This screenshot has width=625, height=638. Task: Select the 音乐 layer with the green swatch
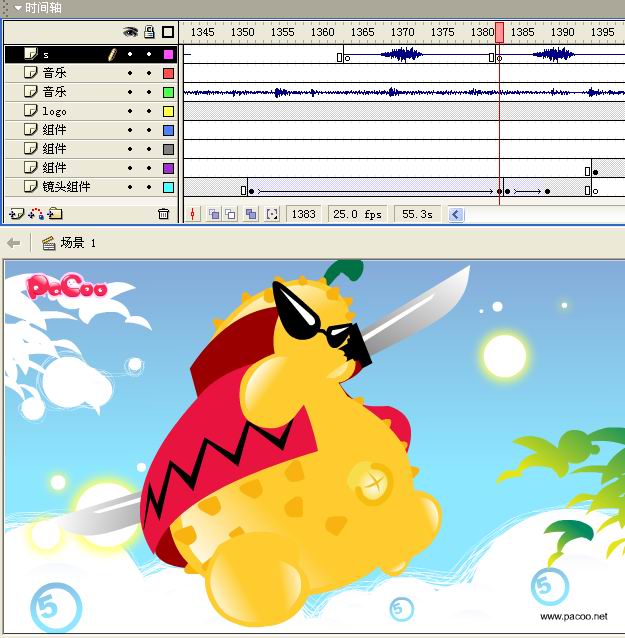pyautogui.click(x=90, y=92)
